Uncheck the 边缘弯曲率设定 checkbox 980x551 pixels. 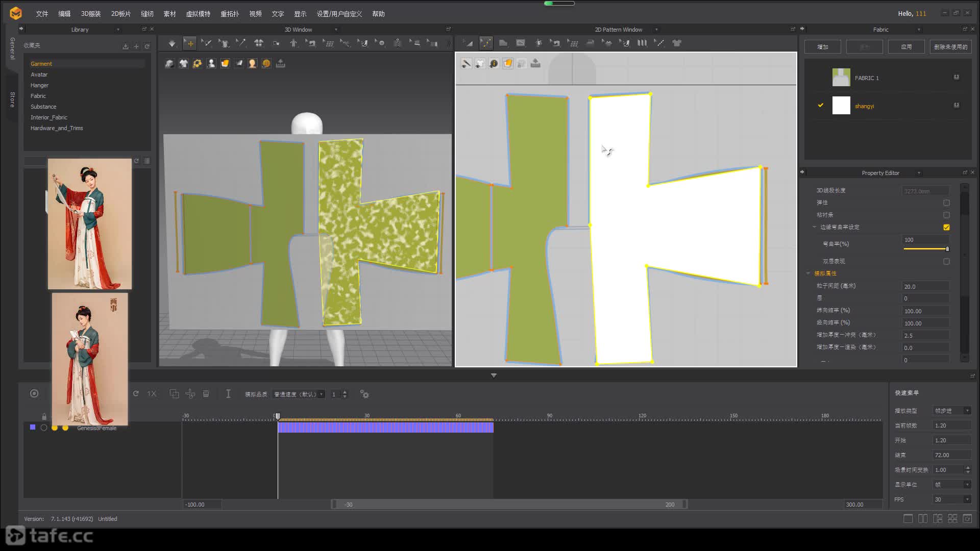[946, 227]
